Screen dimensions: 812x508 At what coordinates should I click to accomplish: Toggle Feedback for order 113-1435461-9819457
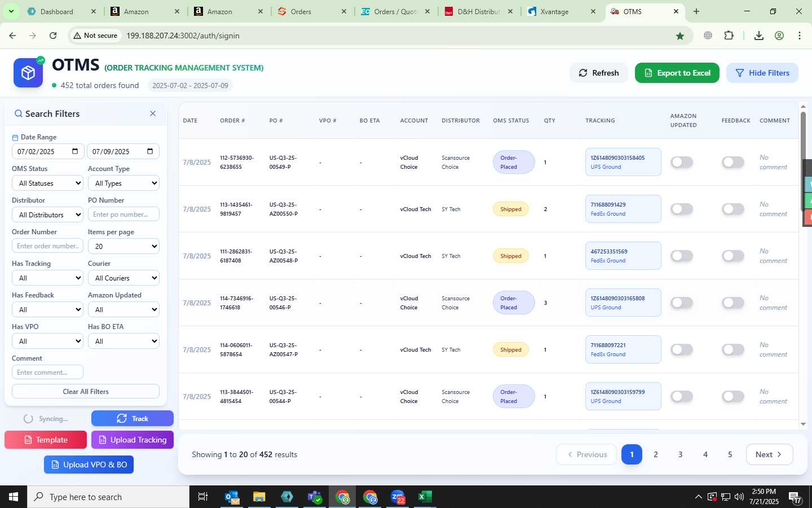coord(733,209)
